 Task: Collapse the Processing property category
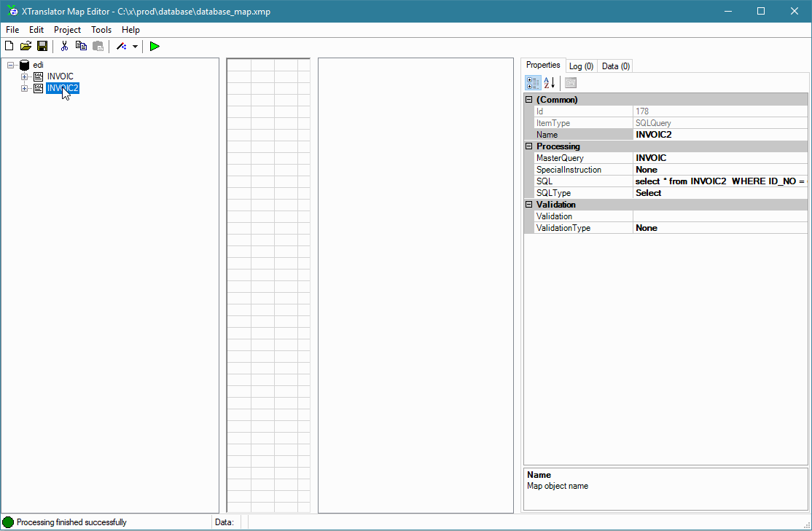[528, 146]
